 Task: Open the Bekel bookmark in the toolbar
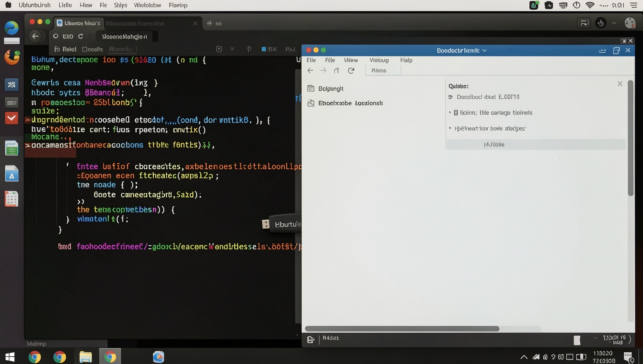pyautogui.click(x=66, y=49)
